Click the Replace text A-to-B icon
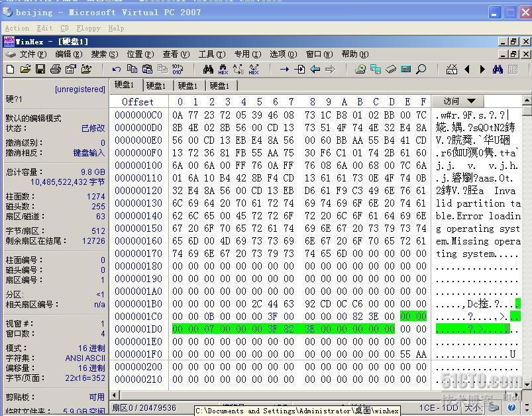The height and width of the screenshot is (416, 532). [239, 70]
